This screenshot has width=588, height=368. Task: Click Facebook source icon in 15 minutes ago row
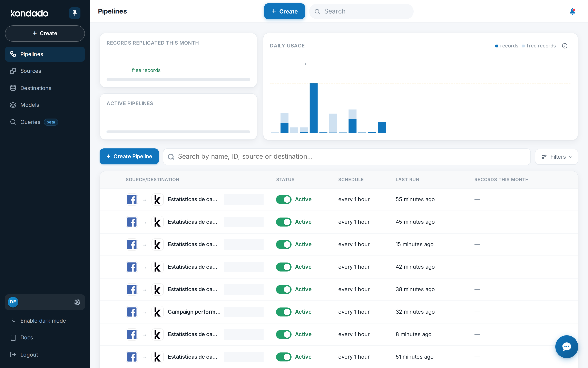[x=132, y=244]
